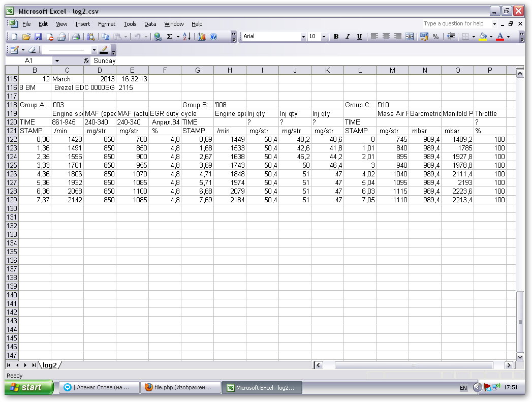Apply Percent Style formatting
Screen dimensions: 532x402
(x=435, y=37)
